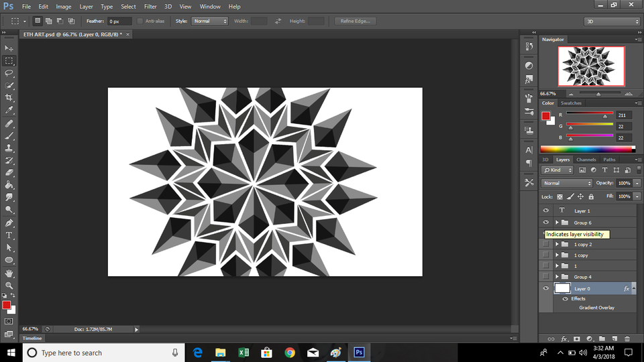Open the blend mode Normal dropdown

[567, 183]
